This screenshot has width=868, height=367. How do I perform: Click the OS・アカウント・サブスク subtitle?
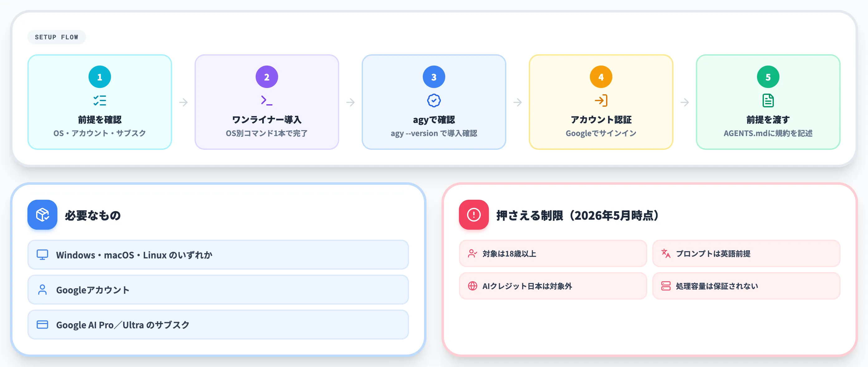[x=100, y=133]
